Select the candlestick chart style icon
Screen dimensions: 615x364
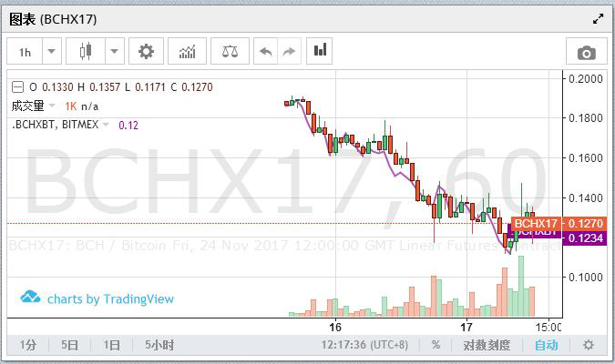[86, 51]
